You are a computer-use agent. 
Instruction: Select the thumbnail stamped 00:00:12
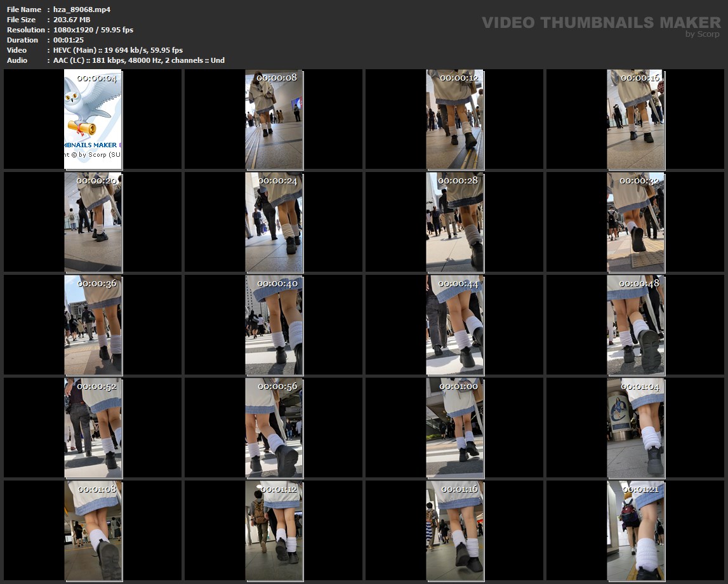click(455, 119)
